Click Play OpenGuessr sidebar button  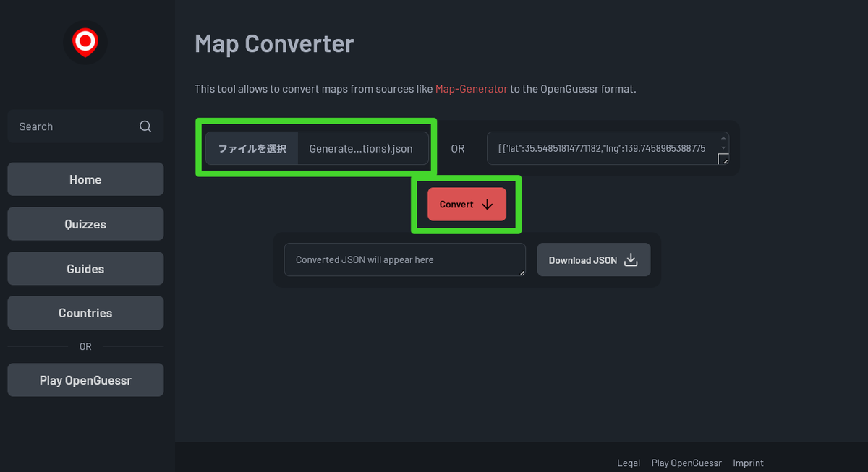pyautogui.click(x=85, y=380)
